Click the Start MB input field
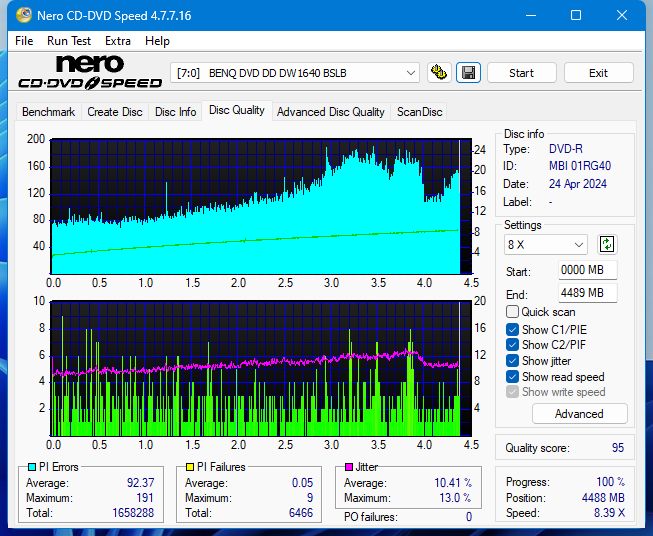 [587, 270]
